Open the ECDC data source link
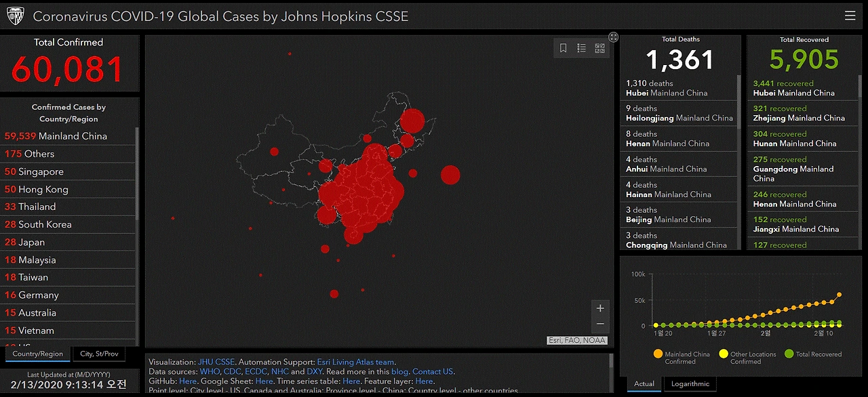868x397 pixels. (x=256, y=371)
